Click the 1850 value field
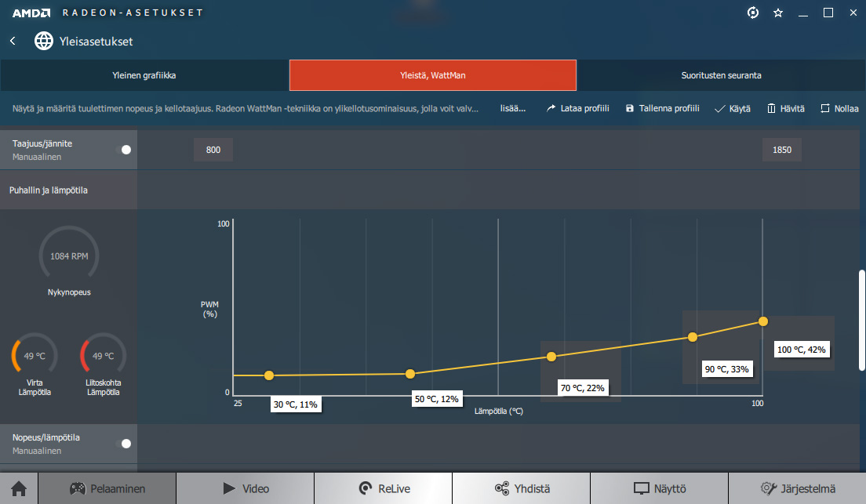This screenshot has width=866, height=504. [x=782, y=150]
